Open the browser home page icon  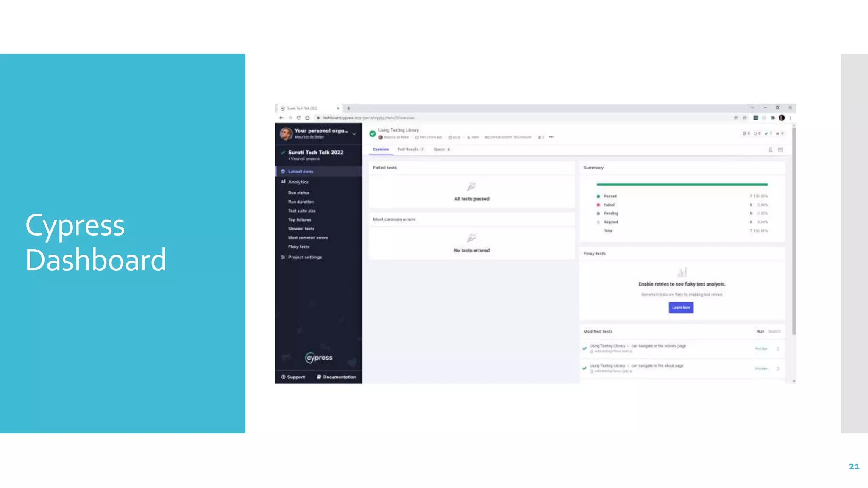[307, 118]
